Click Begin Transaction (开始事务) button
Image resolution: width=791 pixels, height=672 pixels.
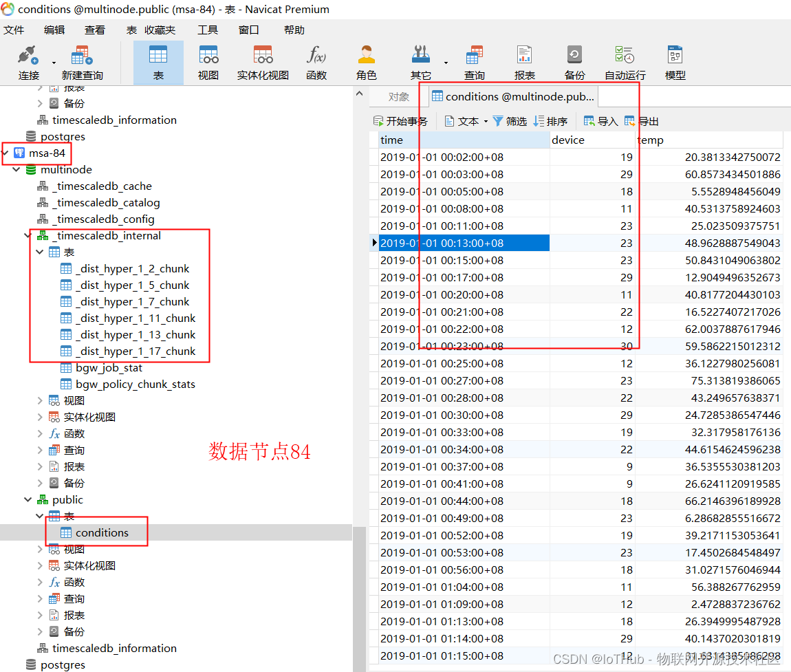400,121
